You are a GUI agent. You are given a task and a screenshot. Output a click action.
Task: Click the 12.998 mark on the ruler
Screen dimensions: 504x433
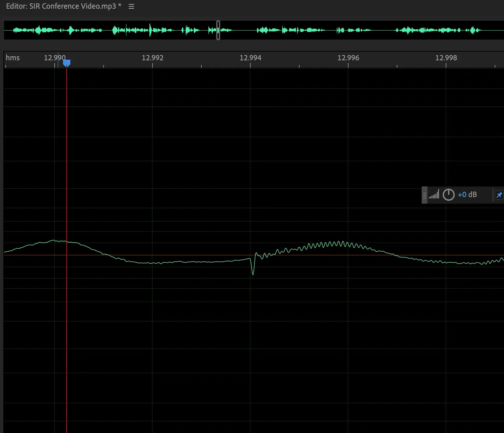pos(446,58)
